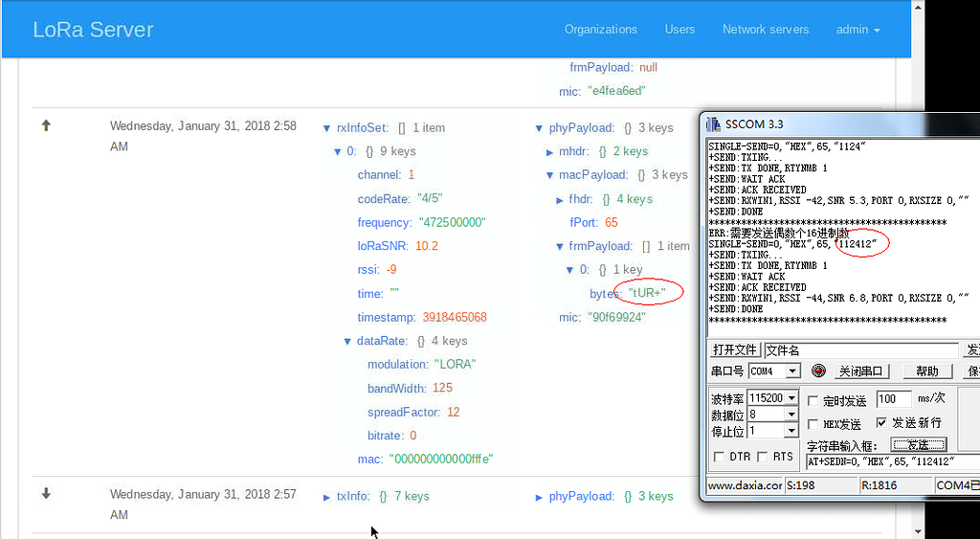This screenshot has height=539, width=980.
Task: Select the spreadFactor value 12
Action: [x=453, y=413]
